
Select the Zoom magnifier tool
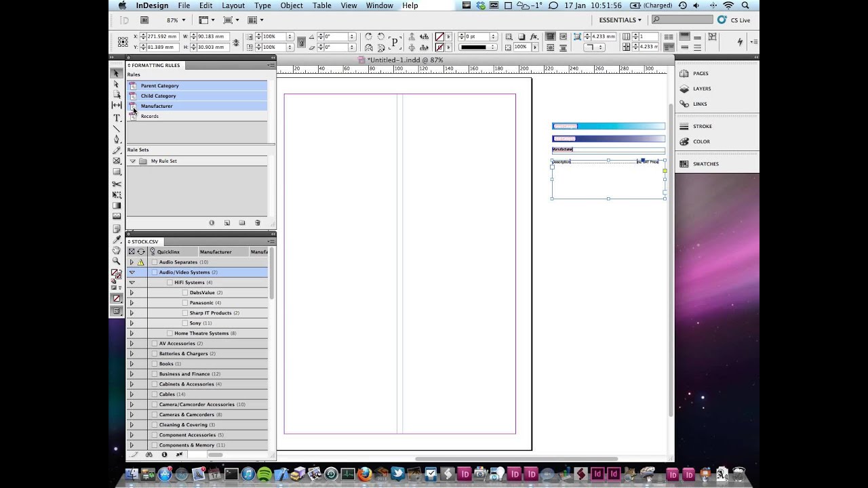(116, 261)
